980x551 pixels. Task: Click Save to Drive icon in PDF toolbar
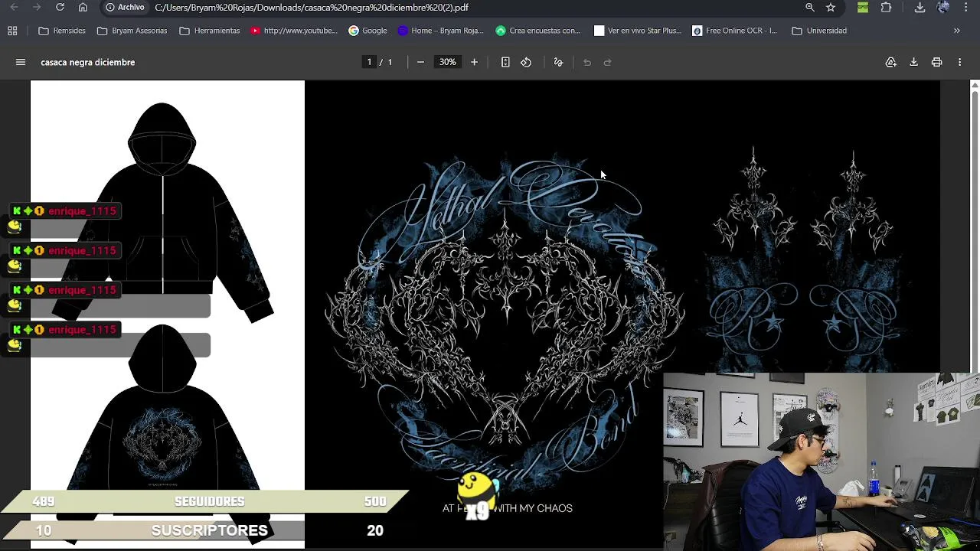(891, 62)
